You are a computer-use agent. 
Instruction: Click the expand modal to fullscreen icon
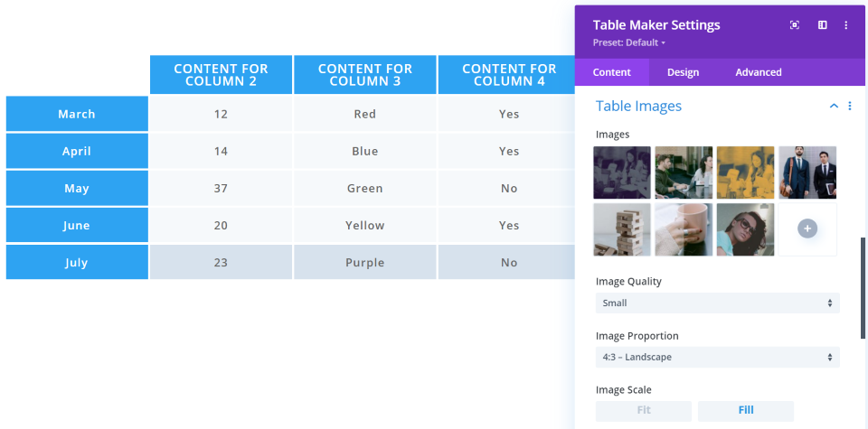tap(795, 25)
